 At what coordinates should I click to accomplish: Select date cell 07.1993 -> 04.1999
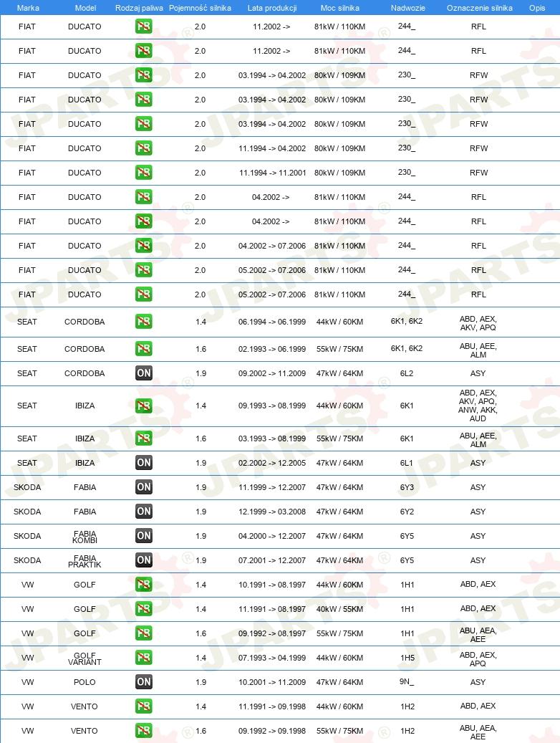(x=272, y=658)
